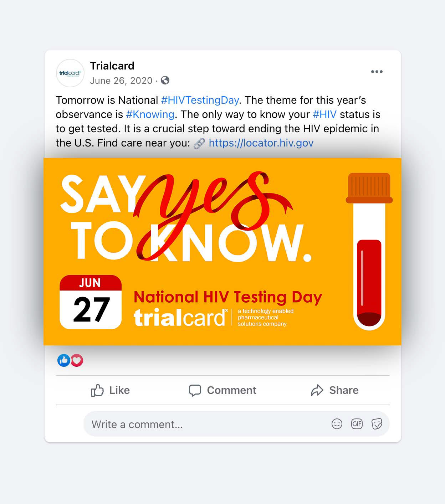Follow the #HIV hashtag
The height and width of the screenshot is (504, 445).
pyautogui.click(x=324, y=114)
